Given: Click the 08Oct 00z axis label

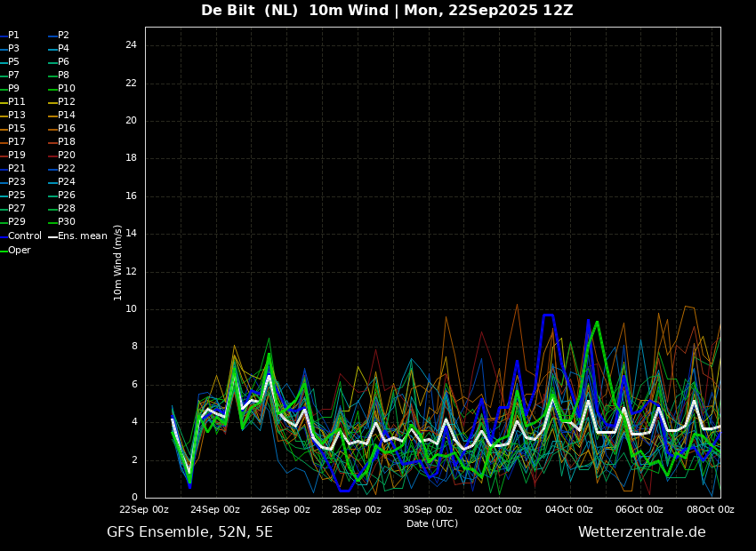Looking at the screenshot, I should (x=711, y=510).
